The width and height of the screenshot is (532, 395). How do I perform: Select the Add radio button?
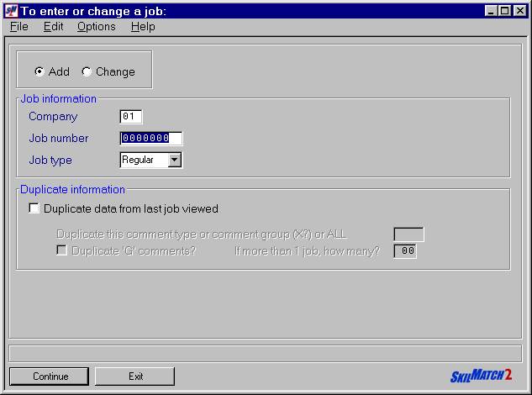coord(40,71)
